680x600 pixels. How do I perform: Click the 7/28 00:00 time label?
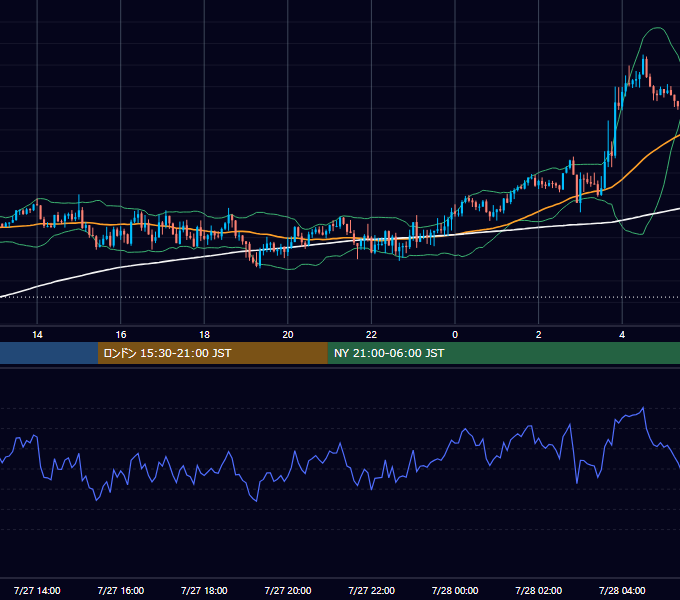pos(455,590)
